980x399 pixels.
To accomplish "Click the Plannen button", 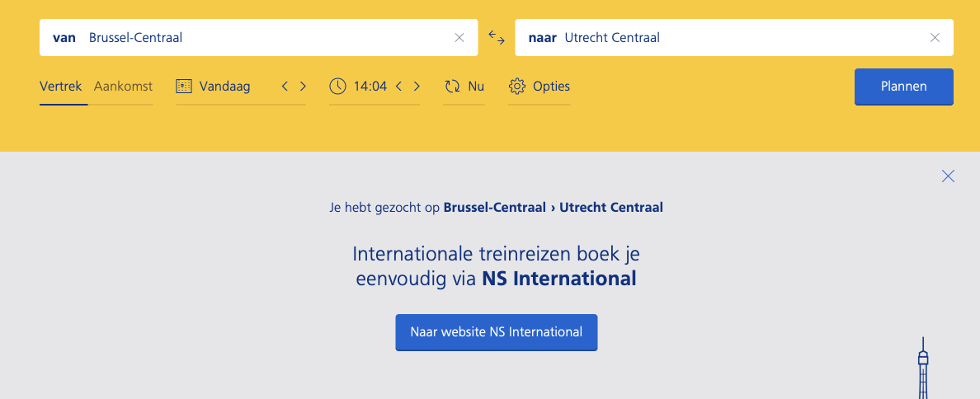I will (x=904, y=87).
